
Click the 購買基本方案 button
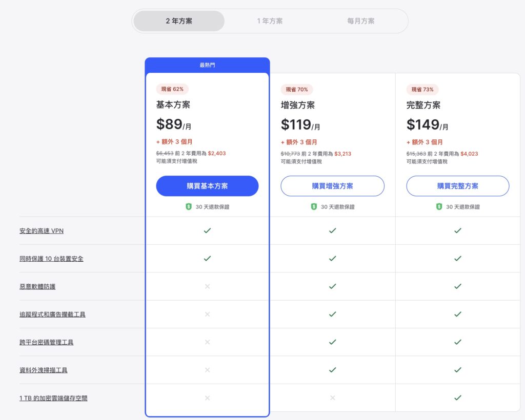coord(207,186)
